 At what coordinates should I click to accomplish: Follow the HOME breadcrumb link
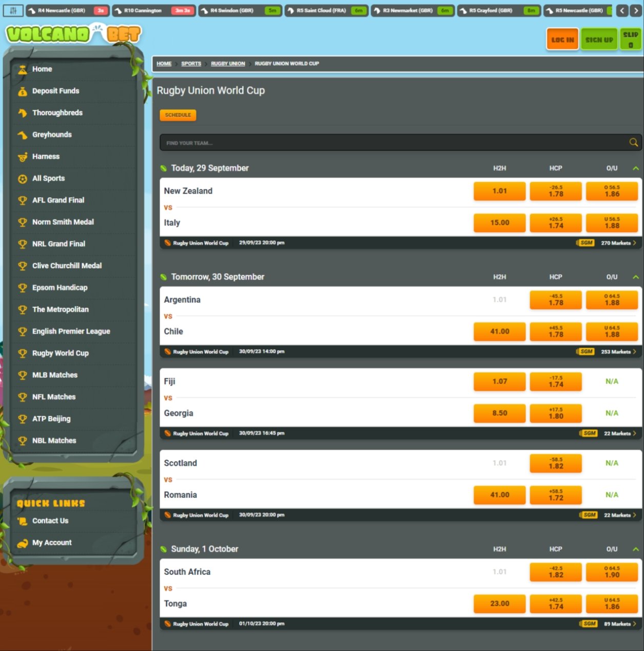[x=164, y=64]
